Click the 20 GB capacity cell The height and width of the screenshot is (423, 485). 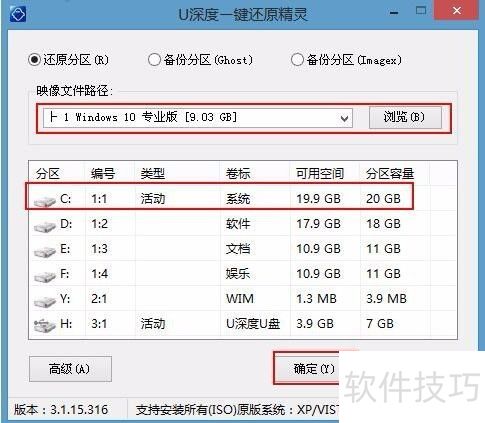pos(383,199)
